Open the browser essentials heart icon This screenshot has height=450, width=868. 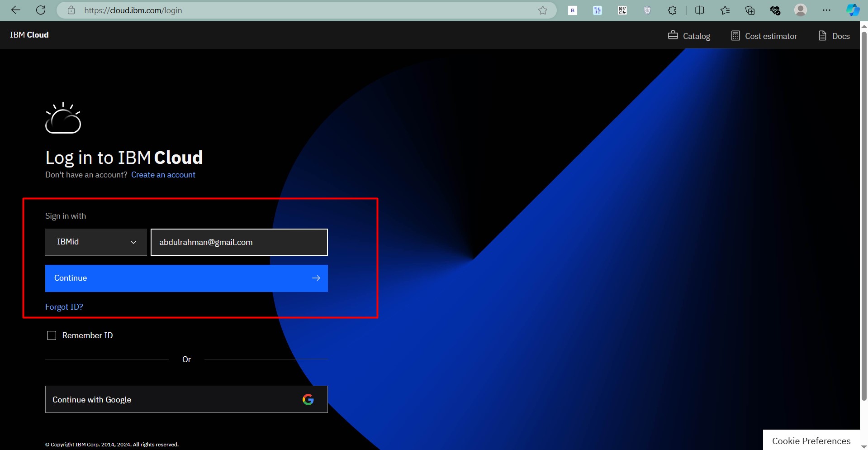pyautogui.click(x=775, y=10)
